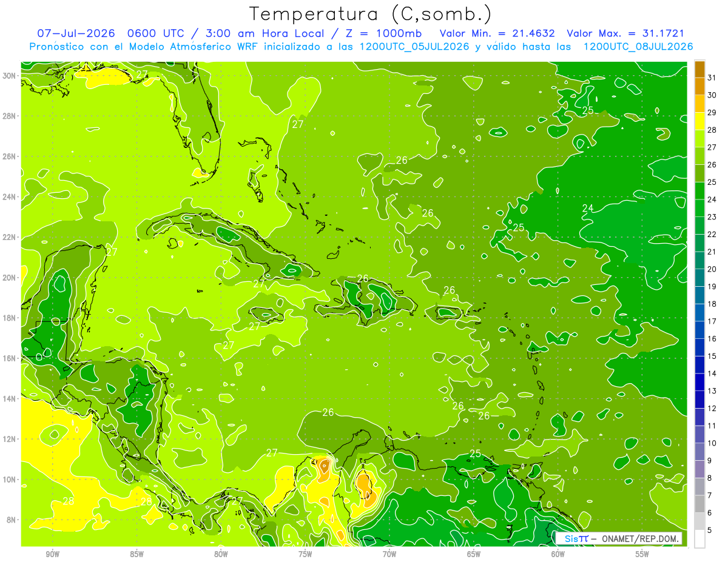Screen dimensions: 728x562
Task: Click the color bar legend label '29'
Action: 712,112
